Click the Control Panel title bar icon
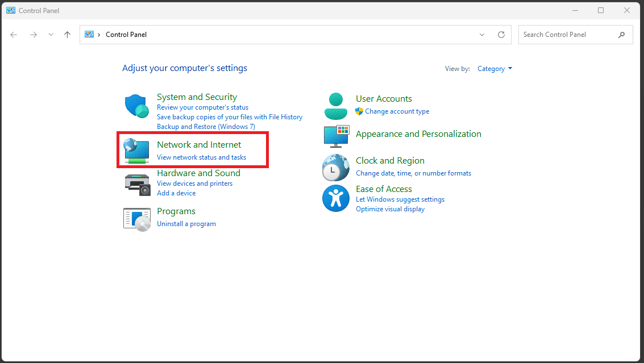 [11, 11]
